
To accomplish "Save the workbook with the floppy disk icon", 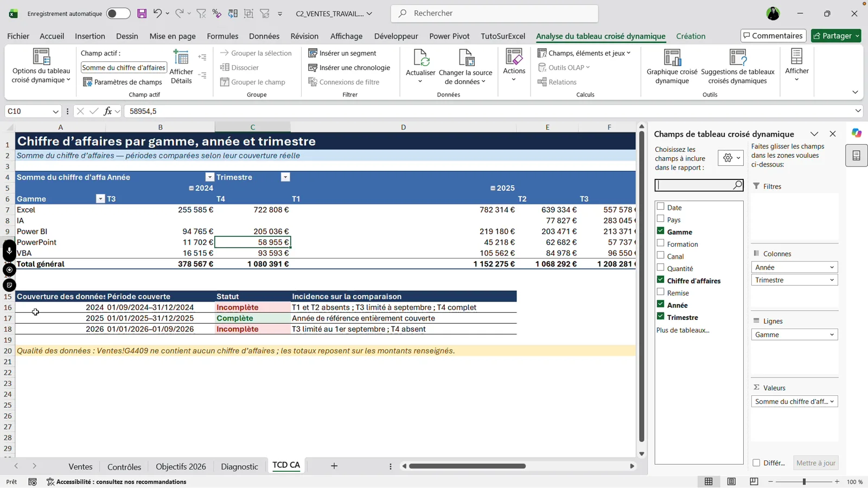I will [x=142, y=14].
